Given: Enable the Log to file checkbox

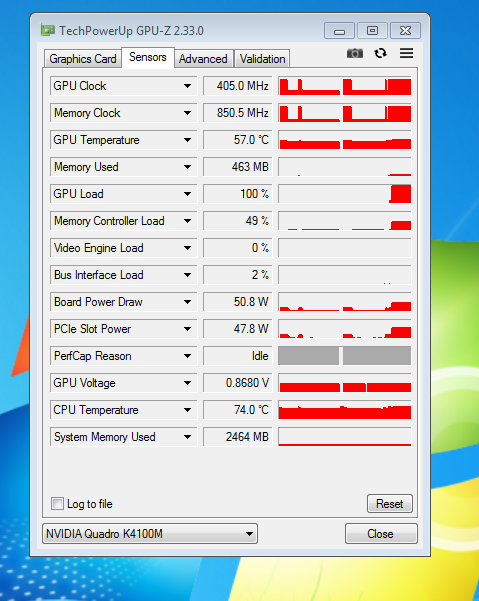Looking at the screenshot, I should click(x=57, y=503).
